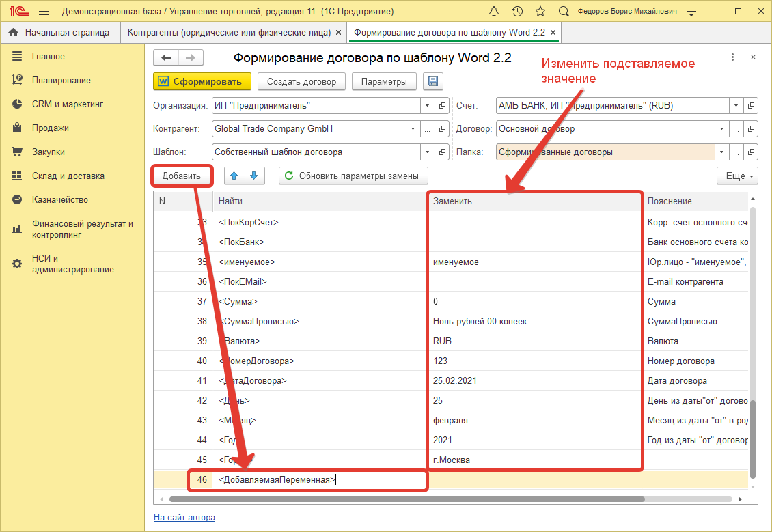Switch to the Контрагенты tab
Screen dimensions: 772x532
click(230, 32)
